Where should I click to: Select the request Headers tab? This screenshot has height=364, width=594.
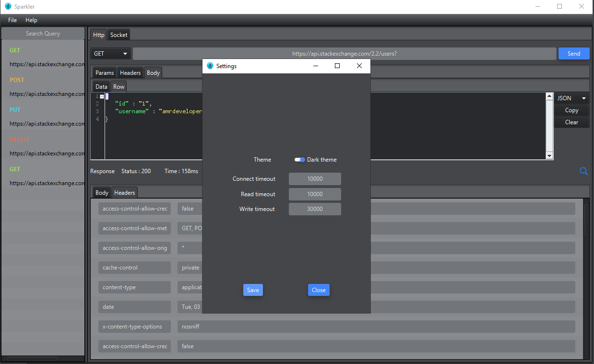[131, 73]
